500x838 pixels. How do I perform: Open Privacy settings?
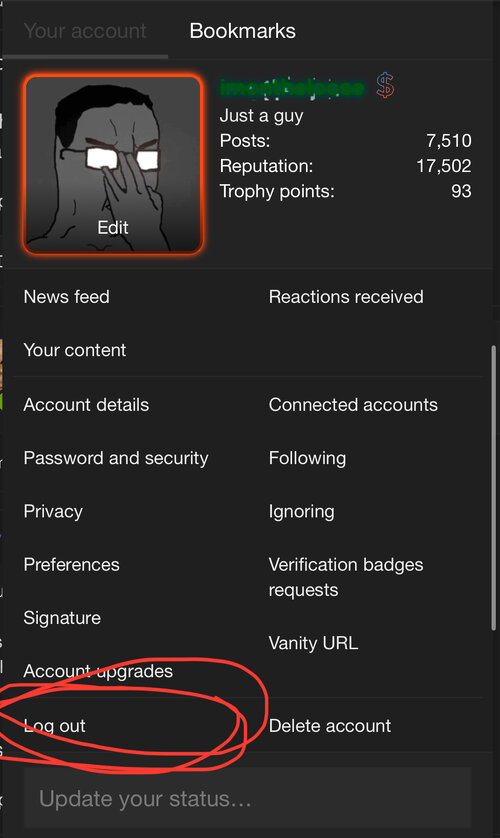click(x=53, y=511)
